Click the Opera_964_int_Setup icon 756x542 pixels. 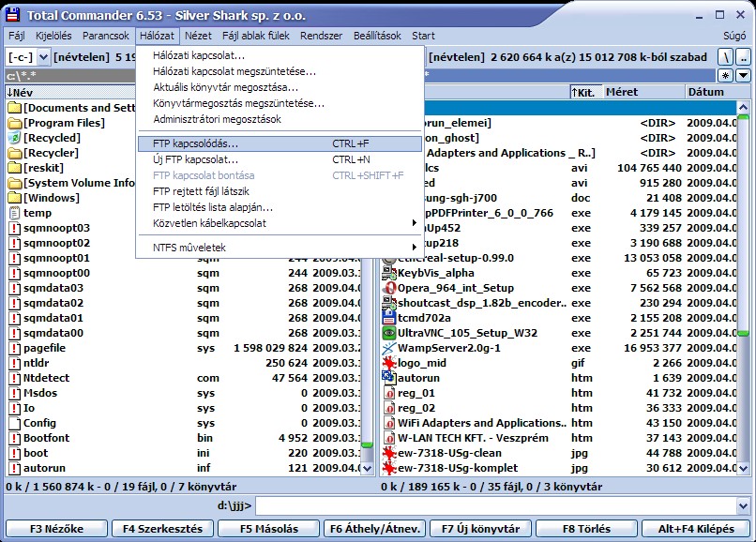[388, 287]
